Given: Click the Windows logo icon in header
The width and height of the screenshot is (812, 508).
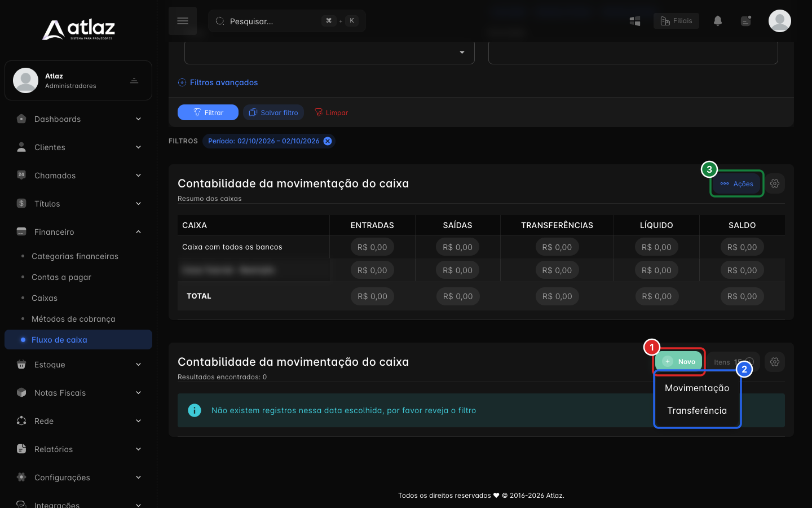Looking at the screenshot, I should [x=635, y=21].
